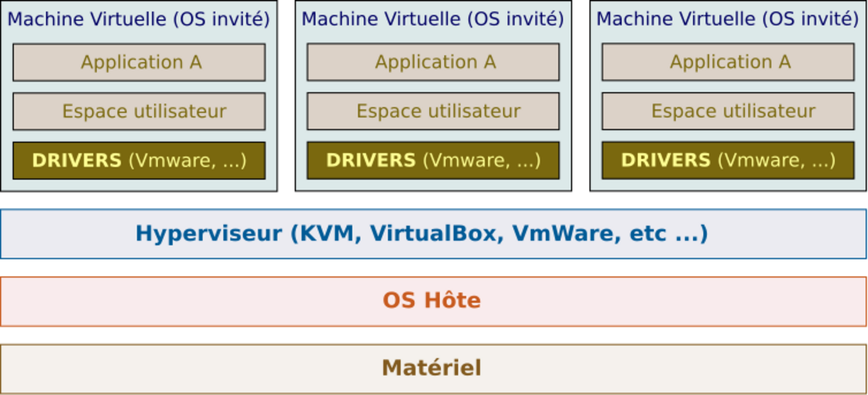Screen dimensions: 868x395
Task: Click the word Application in middle VM box
Action: coord(426,62)
